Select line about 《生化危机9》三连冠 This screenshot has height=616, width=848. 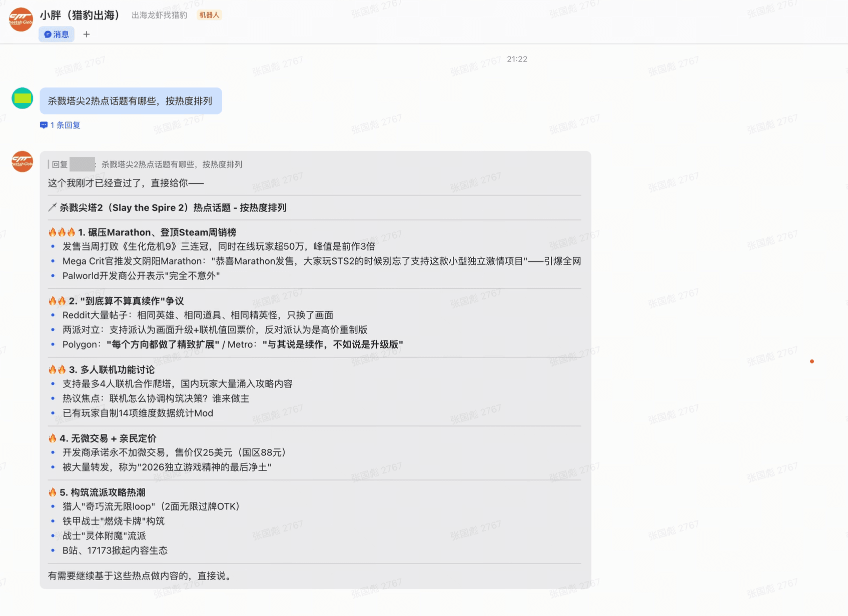[219, 246]
